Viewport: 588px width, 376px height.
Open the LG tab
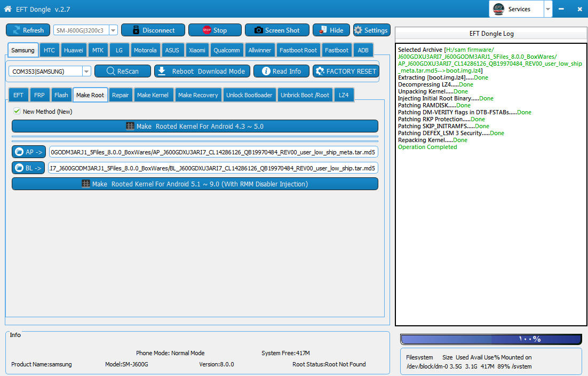pos(119,50)
